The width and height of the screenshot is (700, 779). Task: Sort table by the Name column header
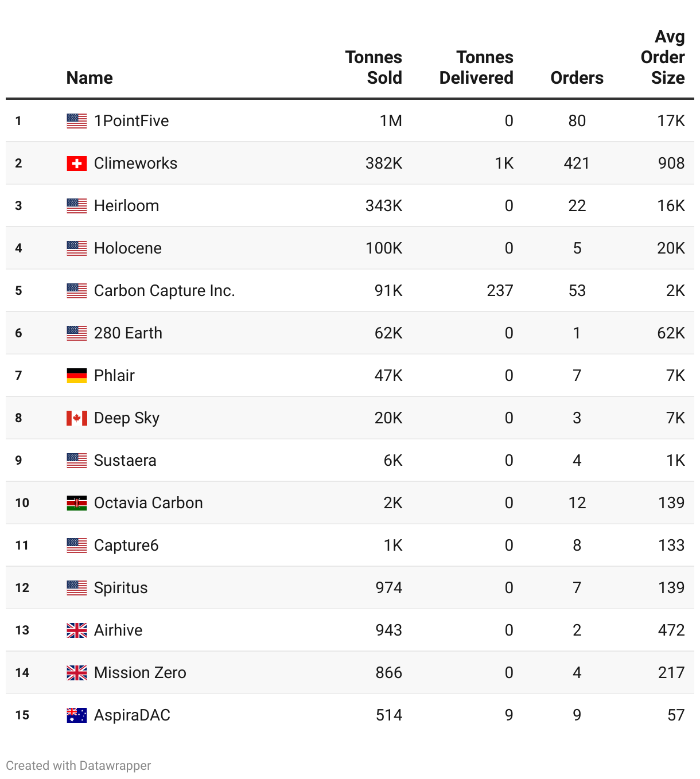tap(90, 78)
